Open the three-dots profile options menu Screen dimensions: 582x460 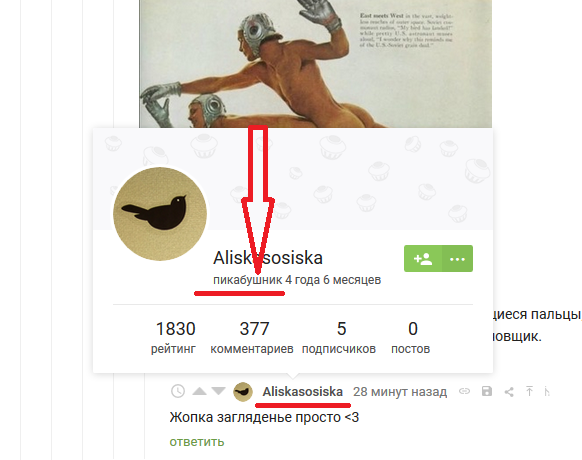457,258
